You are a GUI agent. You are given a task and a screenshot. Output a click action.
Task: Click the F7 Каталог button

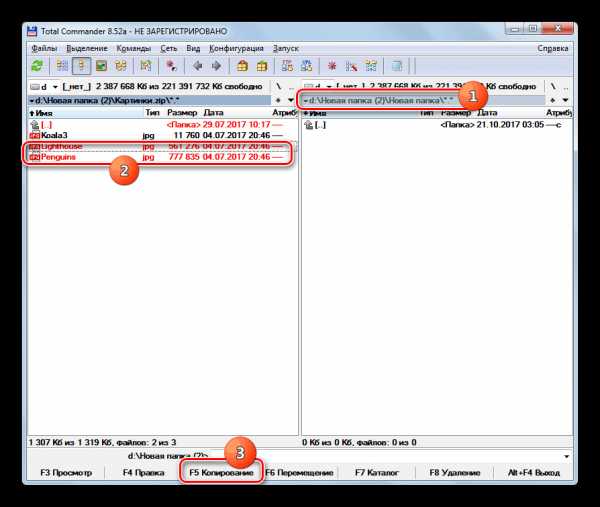coord(377,473)
